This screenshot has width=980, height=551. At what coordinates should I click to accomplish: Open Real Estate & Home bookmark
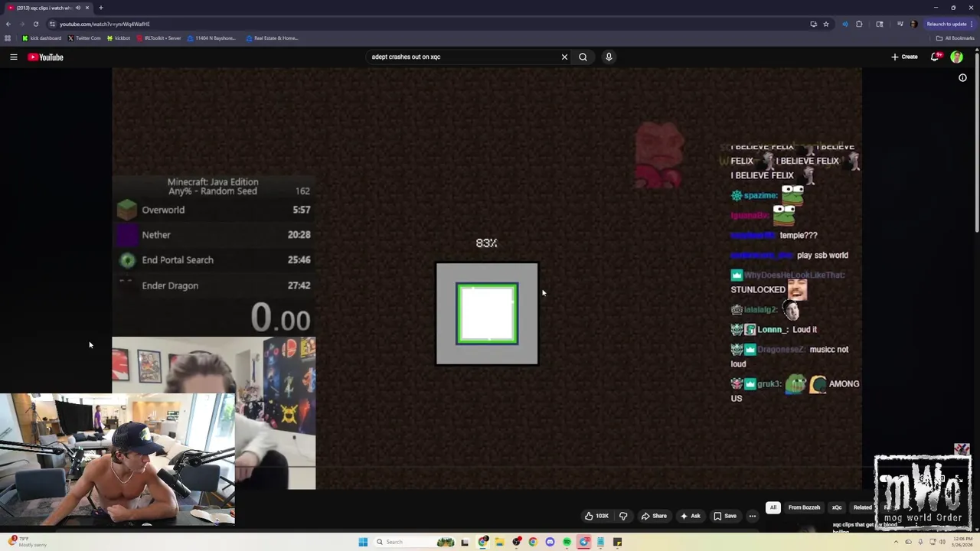pyautogui.click(x=272, y=38)
